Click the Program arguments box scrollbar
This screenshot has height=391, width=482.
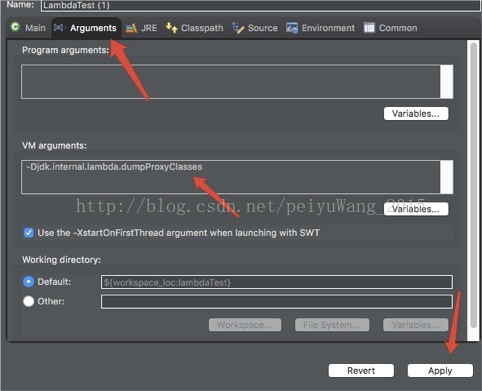pyautogui.click(x=447, y=82)
